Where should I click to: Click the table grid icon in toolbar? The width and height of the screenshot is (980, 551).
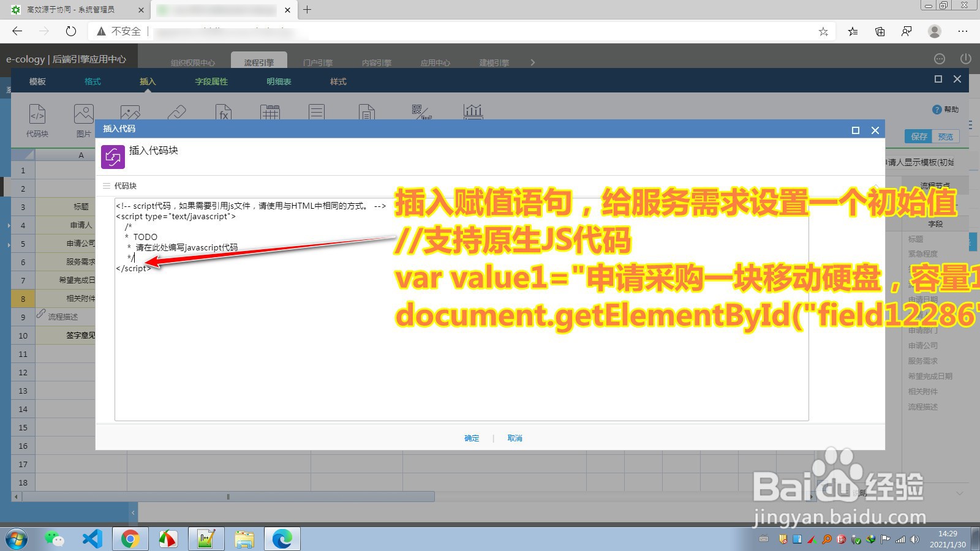point(270,113)
